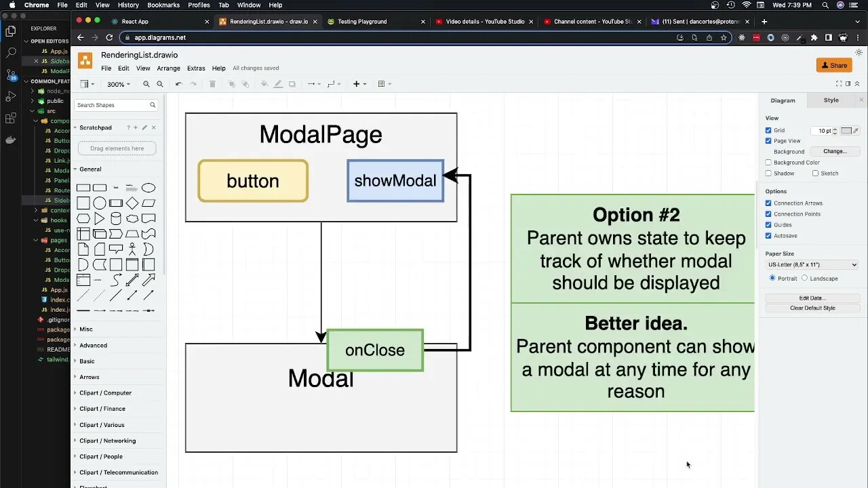The height and width of the screenshot is (488, 868).
Task: Click the Fill Color bucket icon
Action: 264,84
